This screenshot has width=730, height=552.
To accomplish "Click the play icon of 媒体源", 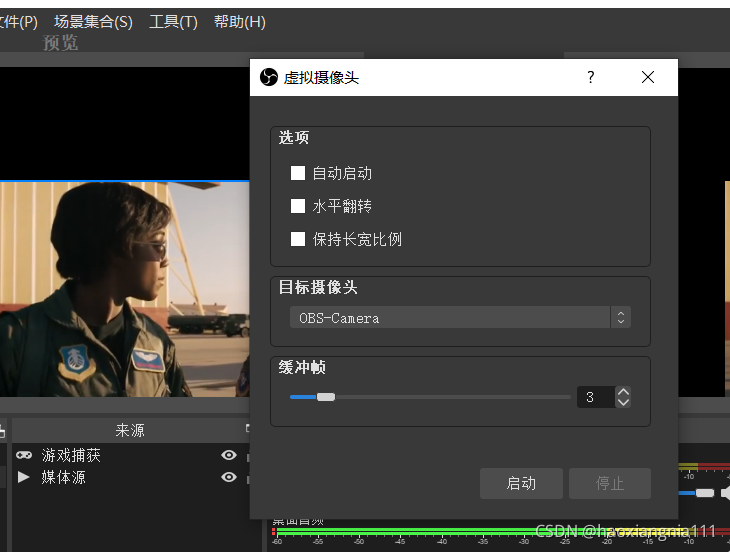I will point(23,477).
